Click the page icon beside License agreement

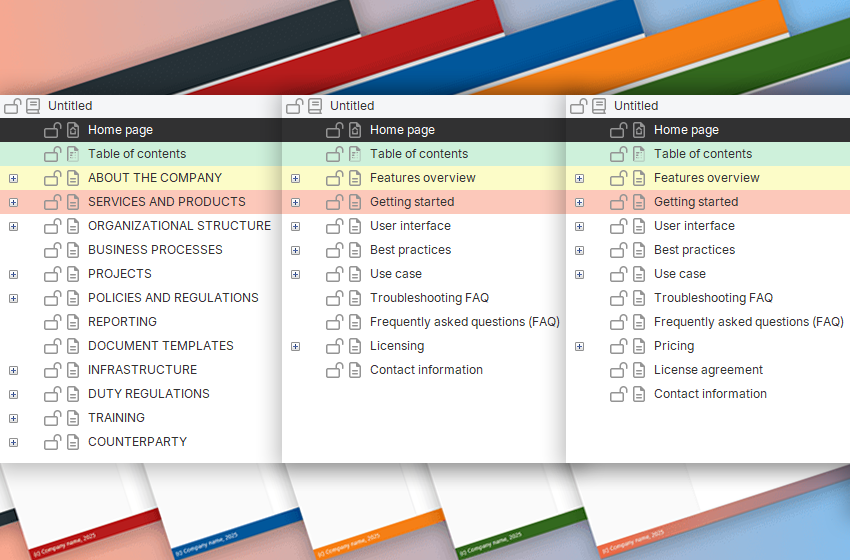tap(639, 370)
